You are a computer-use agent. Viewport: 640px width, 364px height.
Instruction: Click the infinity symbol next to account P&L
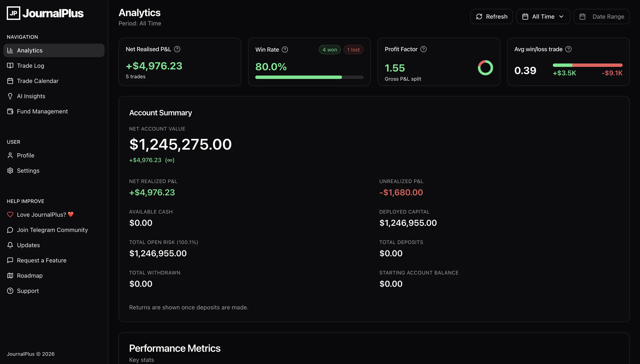170,160
